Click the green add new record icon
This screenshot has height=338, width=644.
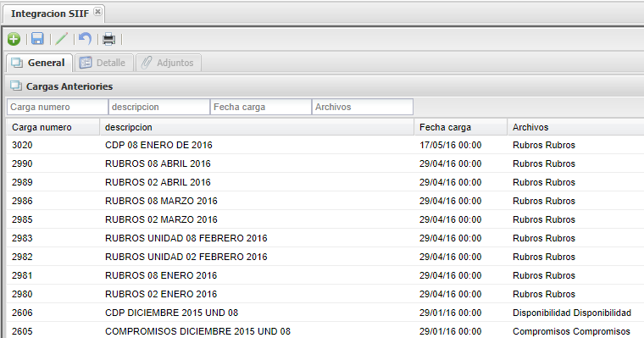click(14, 39)
